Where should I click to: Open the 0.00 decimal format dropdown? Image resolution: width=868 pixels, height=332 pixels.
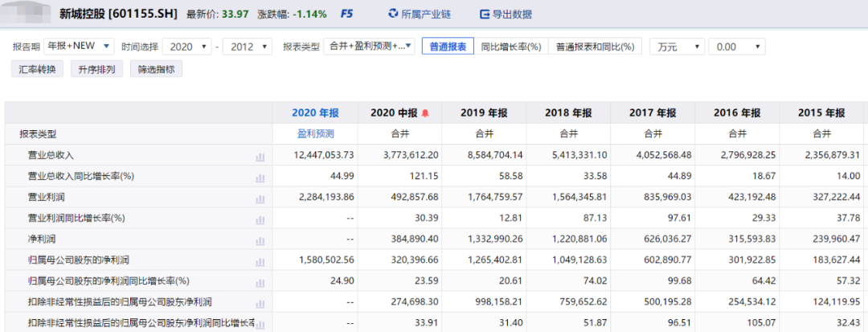click(737, 47)
